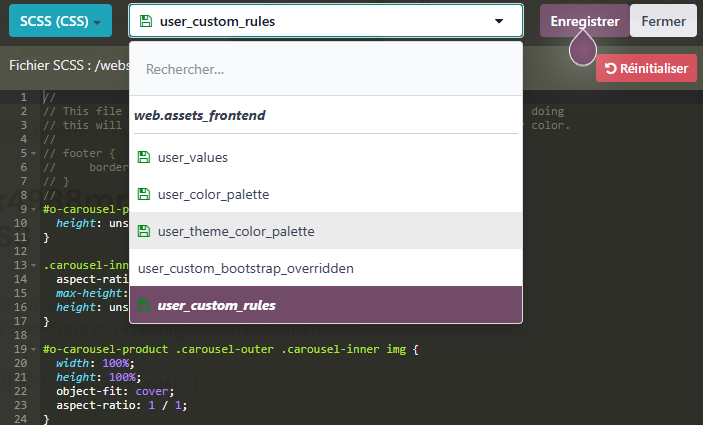Click the 'width: 100%;' code line
The width and height of the screenshot is (703, 425).
95,363
